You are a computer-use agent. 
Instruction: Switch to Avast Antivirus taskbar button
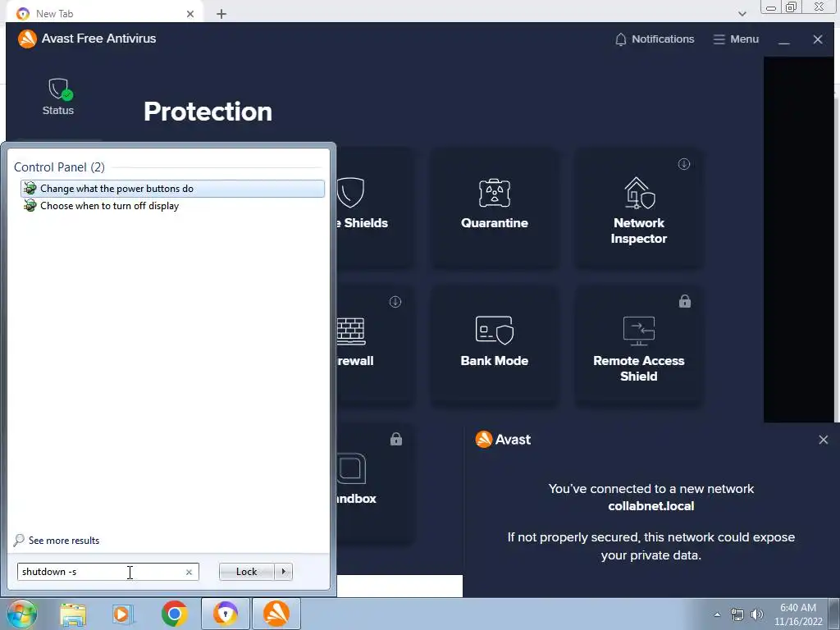pyautogui.click(x=276, y=614)
